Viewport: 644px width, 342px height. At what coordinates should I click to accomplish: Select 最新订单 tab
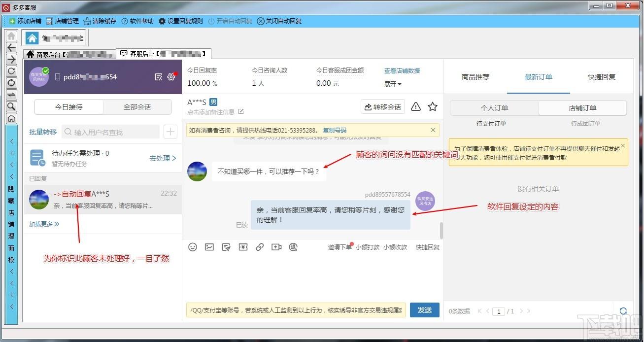[x=539, y=77]
